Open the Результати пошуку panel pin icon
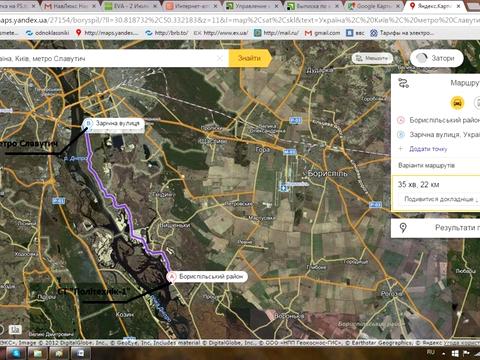Screen dimensions: 480x360 [x=403, y=228]
